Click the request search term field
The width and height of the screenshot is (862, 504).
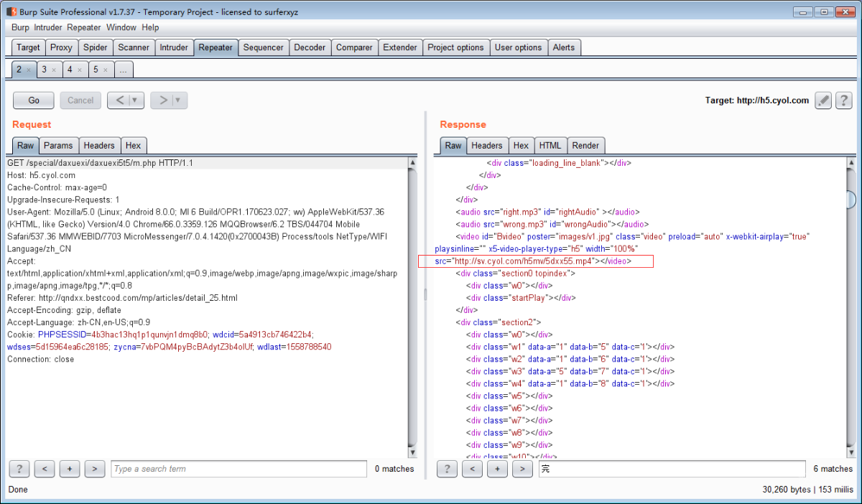coord(238,469)
